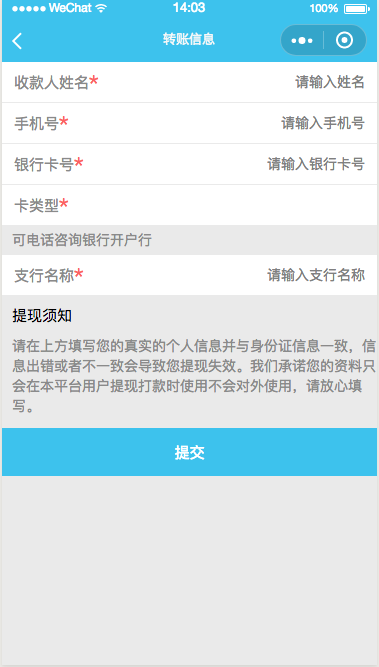The height and width of the screenshot is (667, 379).
Task: Tap the circular close mini-program icon
Action: pyautogui.click(x=344, y=40)
